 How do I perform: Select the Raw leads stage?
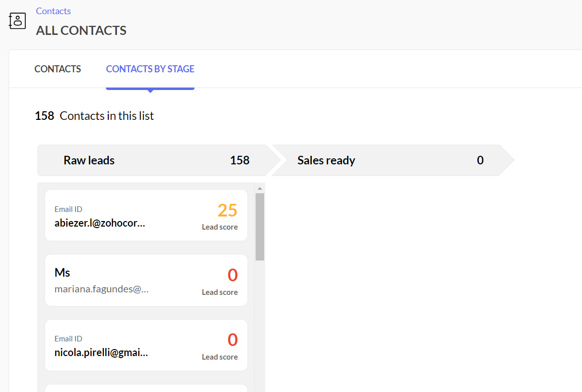(x=89, y=160)
